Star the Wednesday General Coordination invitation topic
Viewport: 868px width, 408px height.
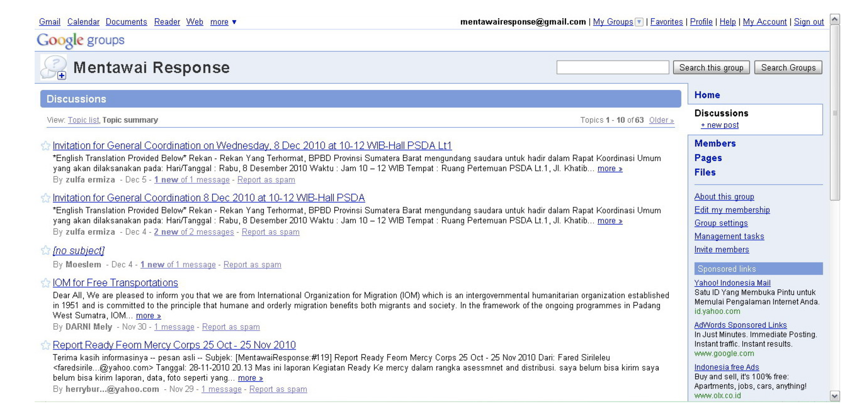45,146
